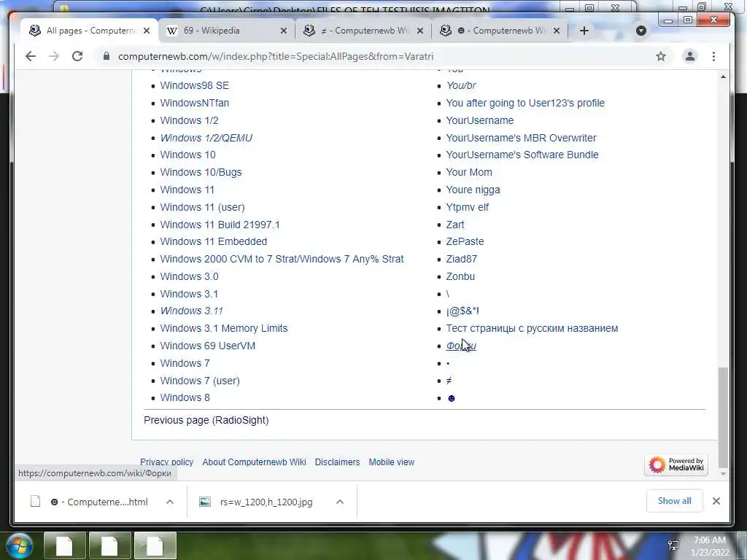The width and height of the screenshot is (747, 560).
Task: Open the Тест страницы с русским названием link
Action: 532,329
